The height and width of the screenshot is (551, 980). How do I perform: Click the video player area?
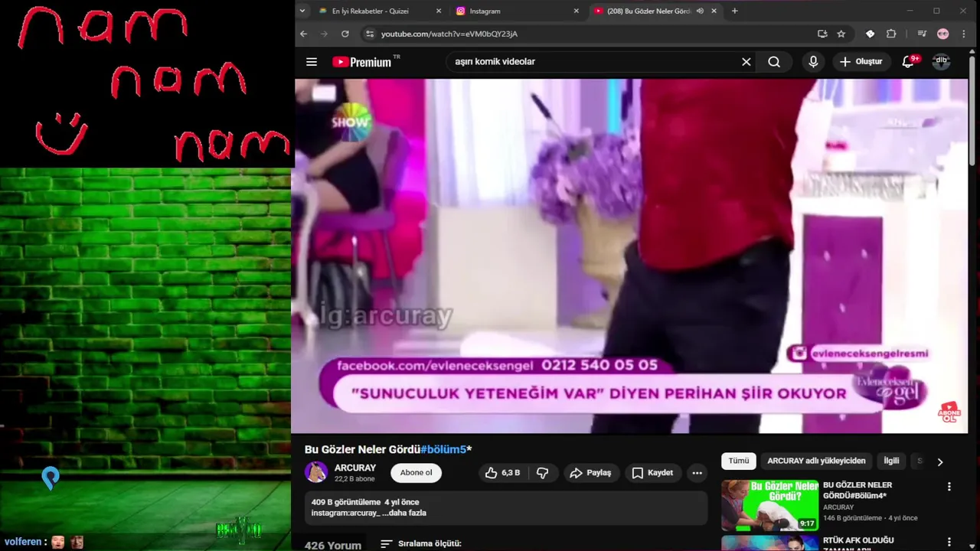(x=629, y=256)
